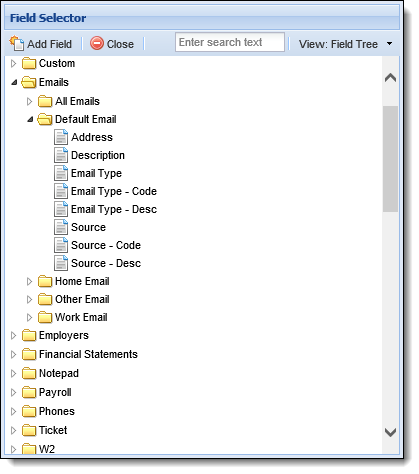
Task: Click the Emails open folder icon
Action: coord(29,82)
